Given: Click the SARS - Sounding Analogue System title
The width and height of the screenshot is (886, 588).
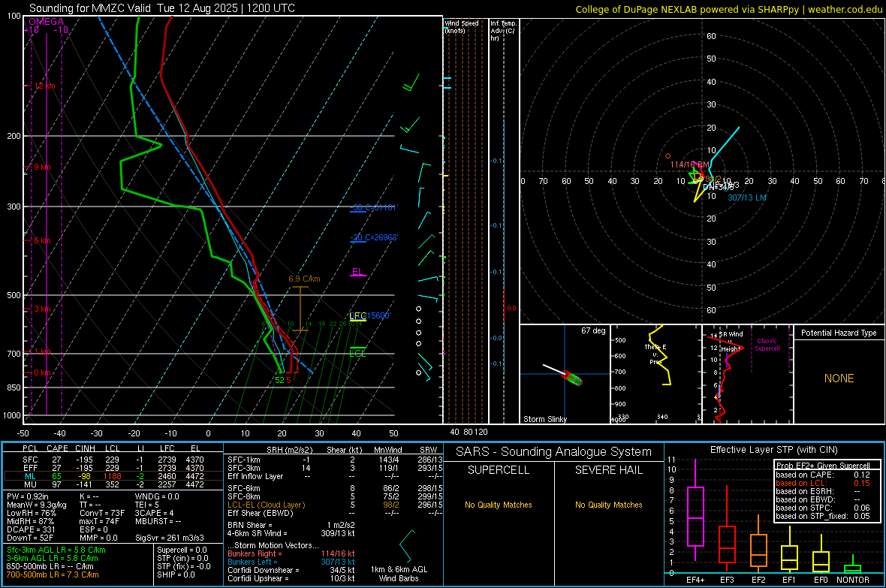Looking at the screenshot, I should [x=554, y=452].
